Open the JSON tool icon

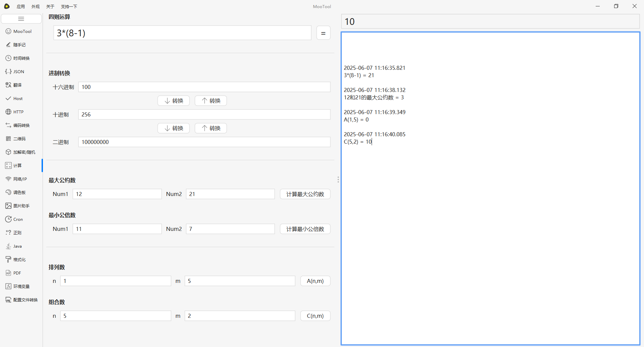pyautogui.click(x=8, y=71)
